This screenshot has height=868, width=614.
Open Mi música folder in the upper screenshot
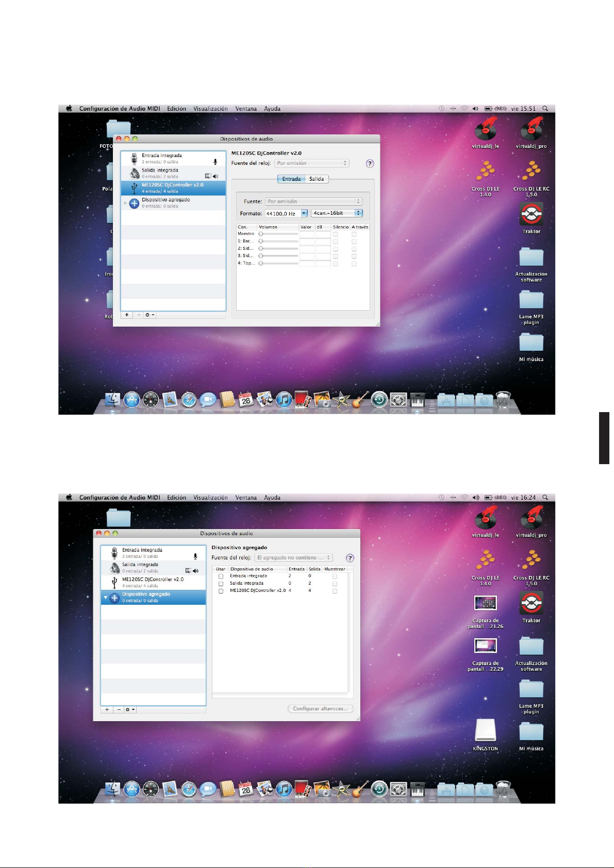(x=532, y=343)
